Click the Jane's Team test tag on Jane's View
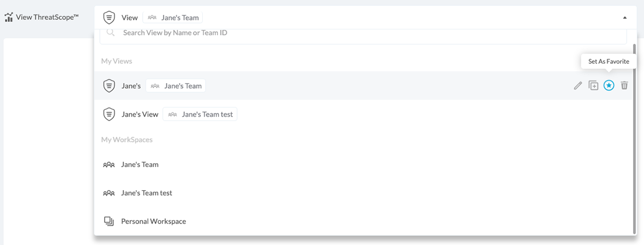The image size is (644, 245). point(200,114)
